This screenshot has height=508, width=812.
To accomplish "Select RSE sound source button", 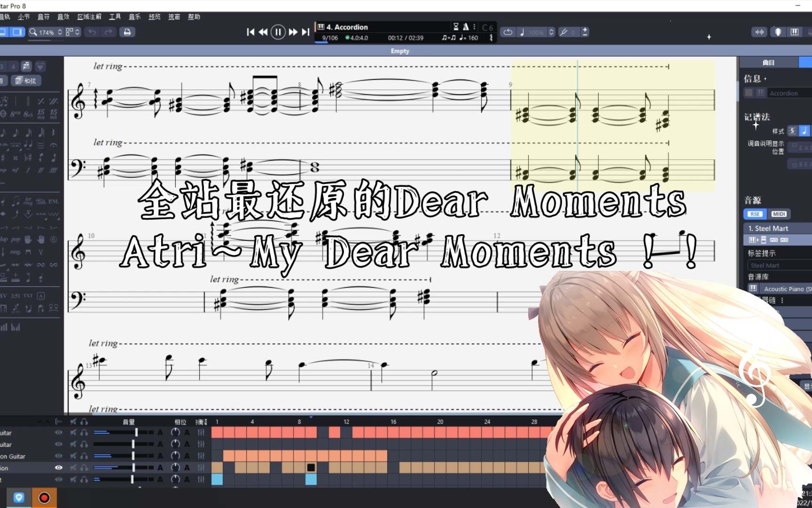I will pos(755,214).
